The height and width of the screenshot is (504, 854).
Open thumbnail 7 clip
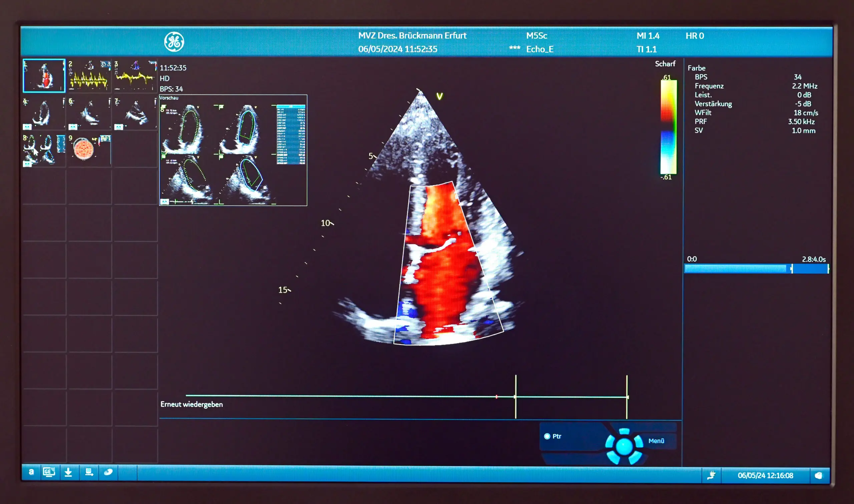tap(135, 113)
